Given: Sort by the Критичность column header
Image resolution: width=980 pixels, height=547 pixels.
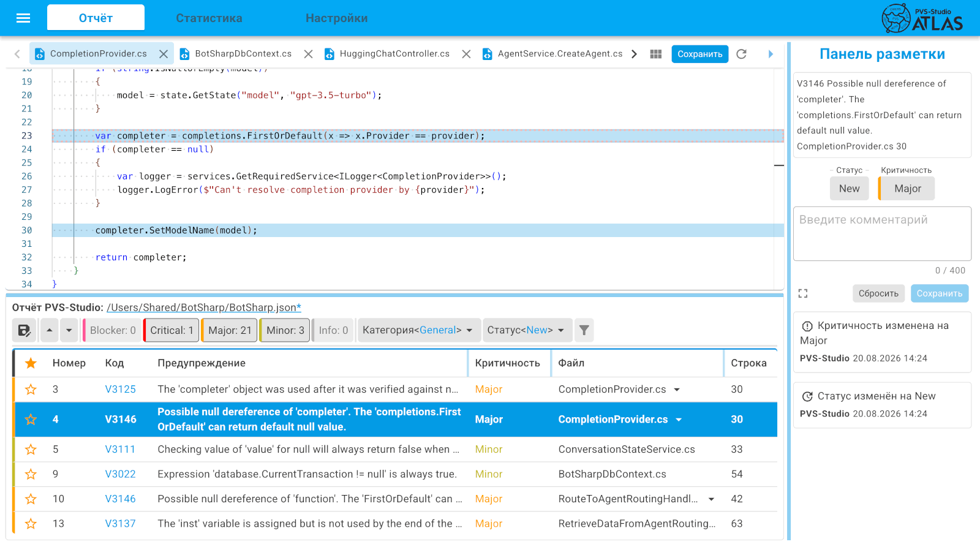Looking at the screenshot, I should pyautogui.click(x=507, y=363).
